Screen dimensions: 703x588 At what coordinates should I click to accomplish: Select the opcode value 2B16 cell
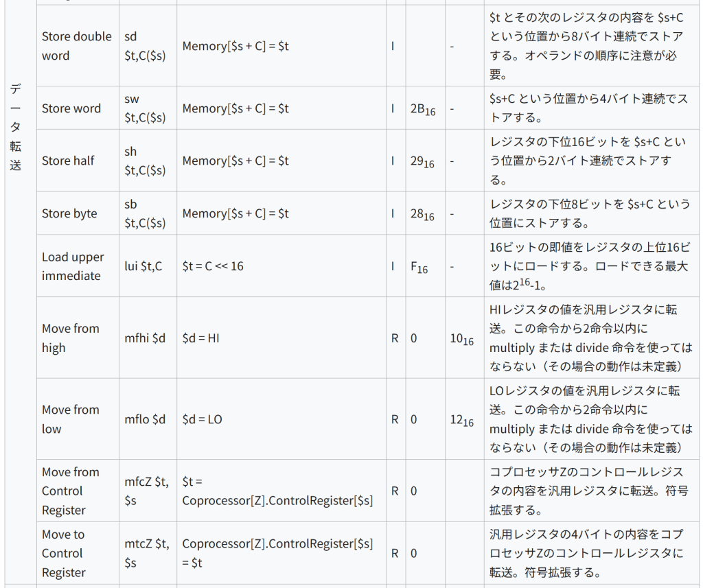click(423, 109)
